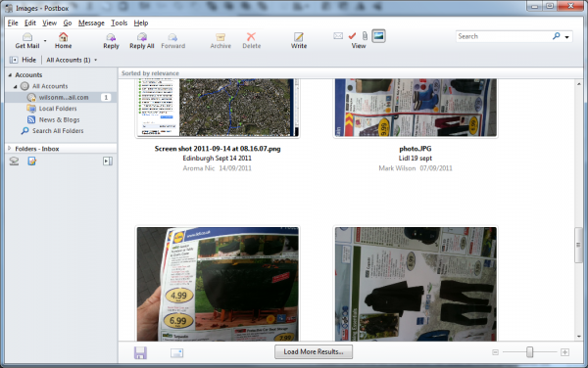Increase thumbnail size with plus icon

564,352
